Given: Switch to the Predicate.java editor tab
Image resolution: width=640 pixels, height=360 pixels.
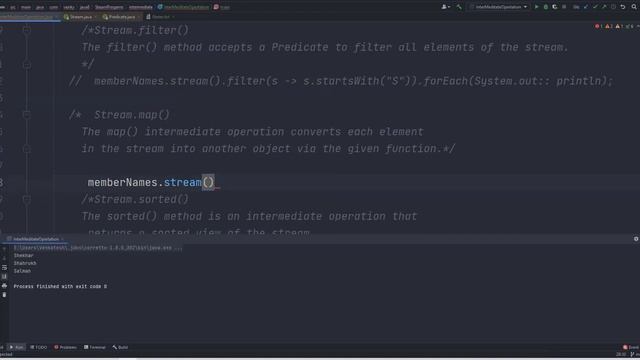Looking at the screenshot, I should pos(120,17).
